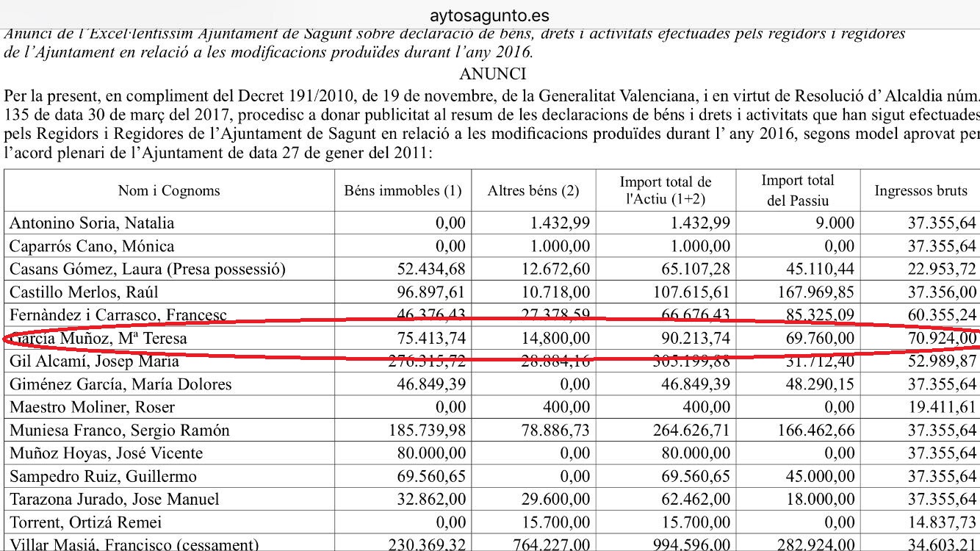Click the 'Nom i Cognoms' column header
This screenshot has width=980, height=551.
(x=169, y=191)
